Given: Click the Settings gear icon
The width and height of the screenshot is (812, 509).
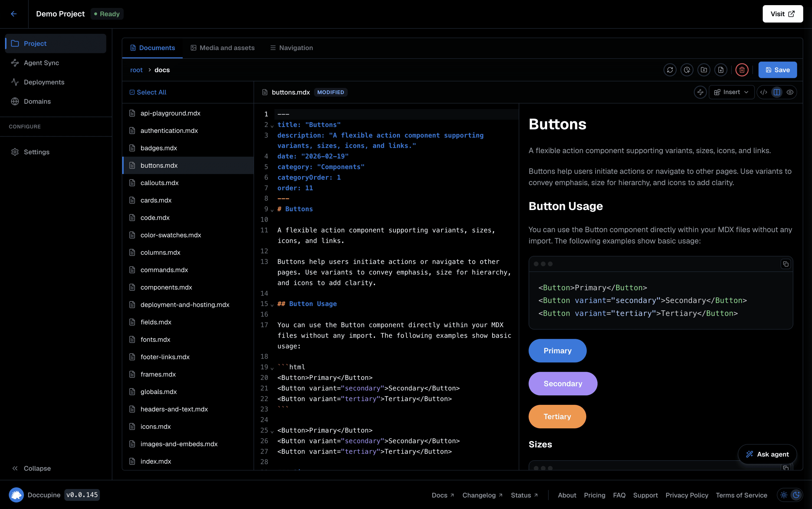Looking at the screenshot, I should point(15,152).
